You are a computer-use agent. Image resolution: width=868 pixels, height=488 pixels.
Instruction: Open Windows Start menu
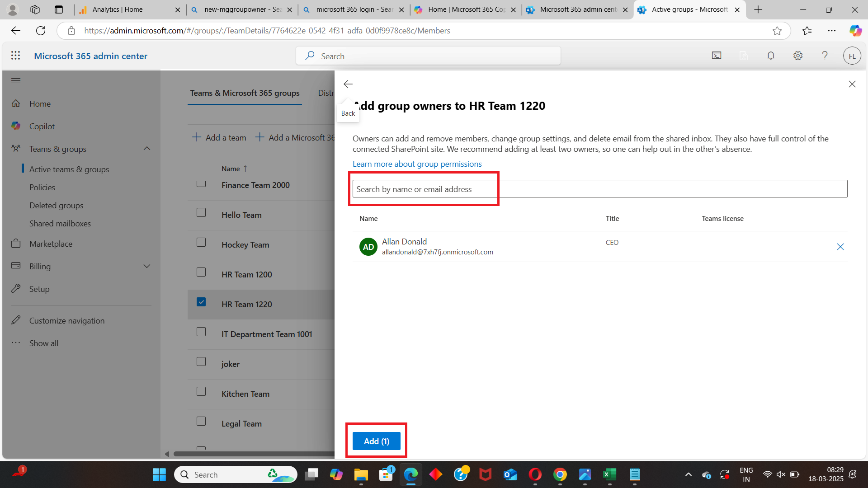(159, 474)
